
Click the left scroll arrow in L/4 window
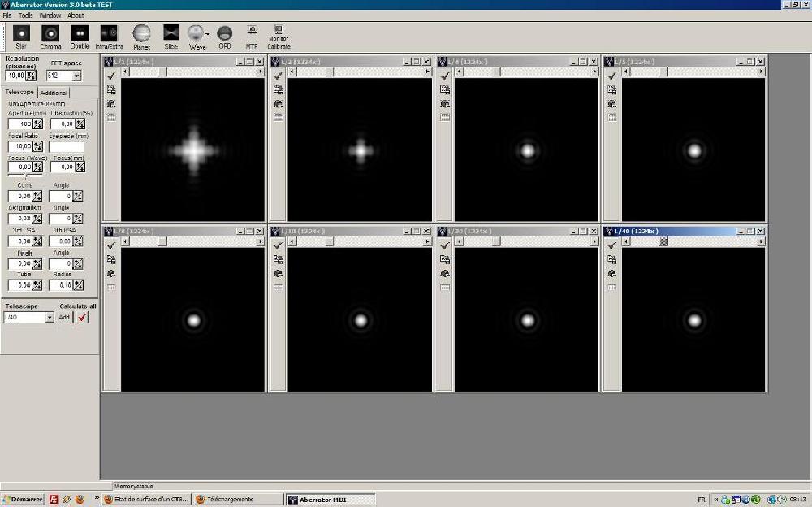(x=459, y=71)
